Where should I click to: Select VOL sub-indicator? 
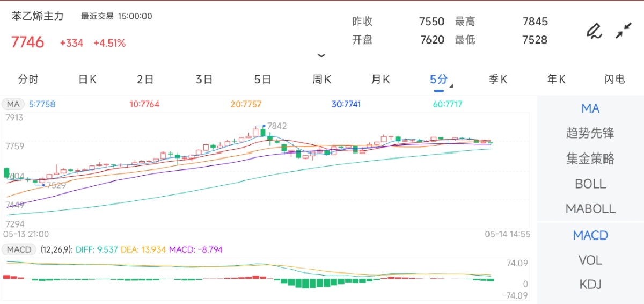[x=590, y=260]
